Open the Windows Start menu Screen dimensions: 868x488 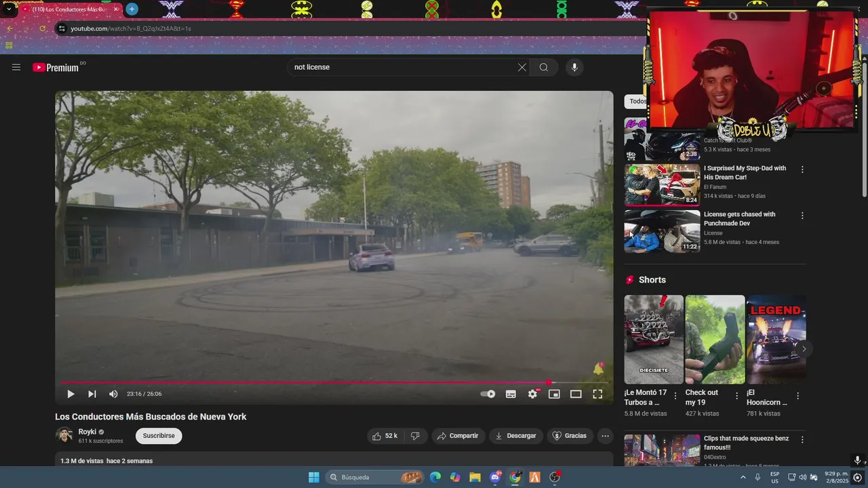point(314,477)
